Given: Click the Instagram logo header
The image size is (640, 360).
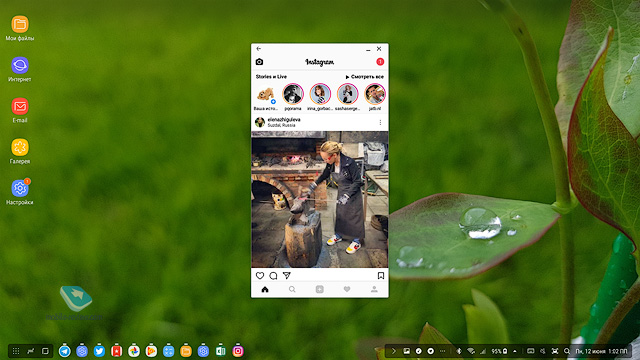Looking at the screenshot, I should coord(320,62).
